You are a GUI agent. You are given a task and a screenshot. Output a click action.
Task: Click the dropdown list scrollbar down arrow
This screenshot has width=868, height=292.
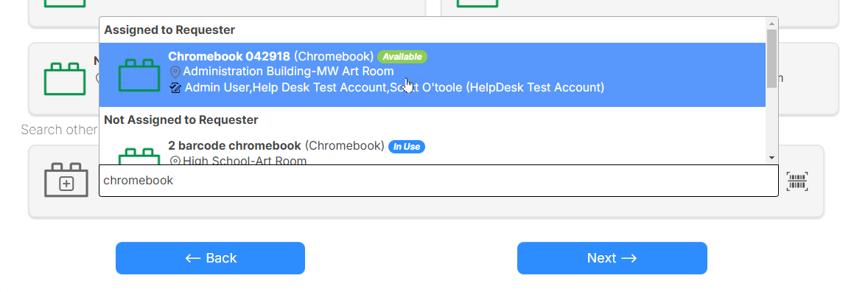[x=771, y=158]
